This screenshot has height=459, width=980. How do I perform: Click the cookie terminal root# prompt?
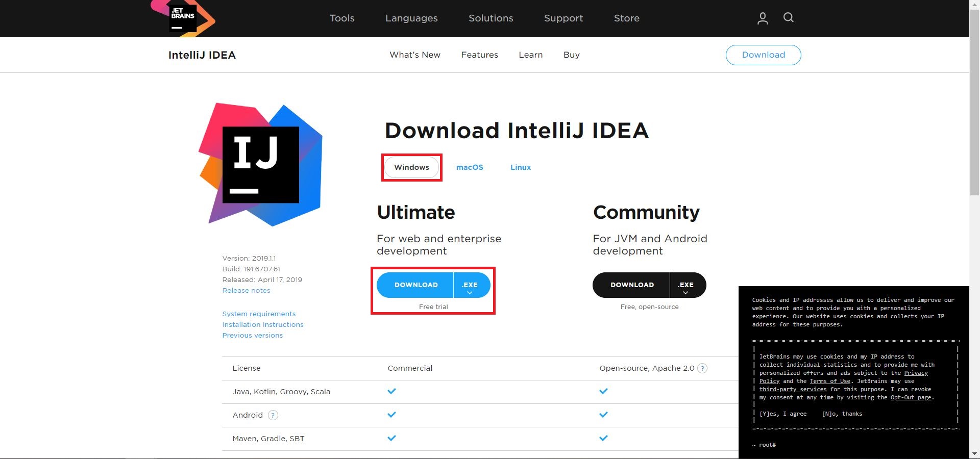tap(764, 445)
